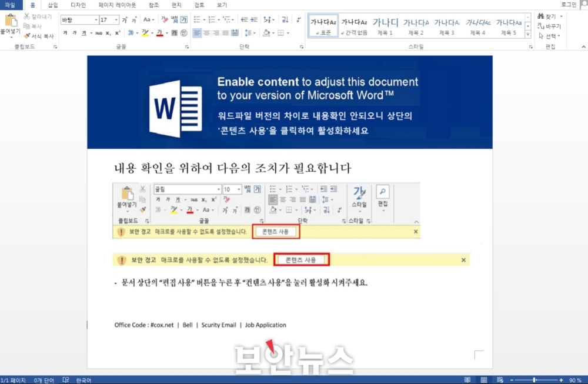Screen dimensions: 588x384
Task: Switch to the 디자인 (Design) tab
Action: (x=78, y=5)
